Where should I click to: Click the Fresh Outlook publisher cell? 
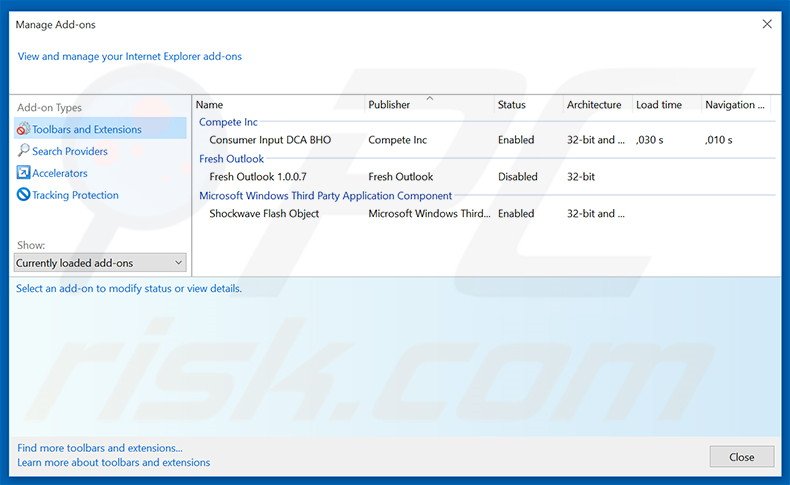tap(401, 177)
